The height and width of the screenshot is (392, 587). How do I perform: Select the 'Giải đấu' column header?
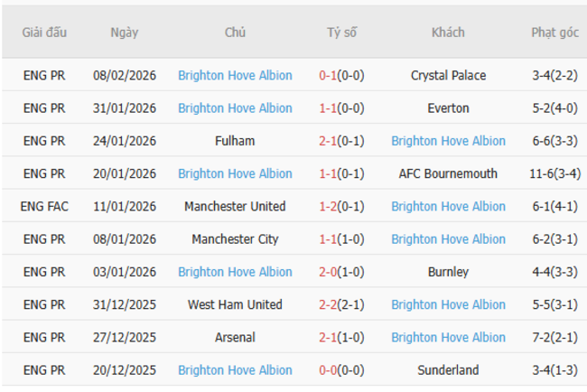(44, 33)
